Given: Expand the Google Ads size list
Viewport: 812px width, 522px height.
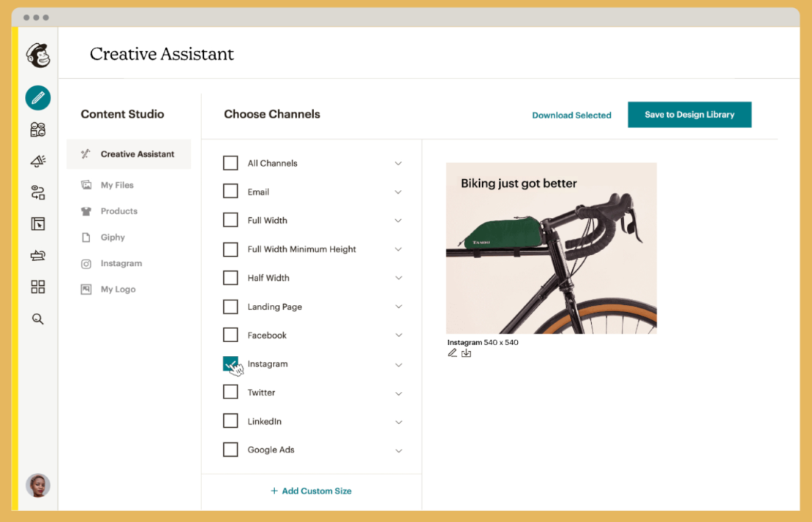Looking at the screenshot, I should point(399,450).
